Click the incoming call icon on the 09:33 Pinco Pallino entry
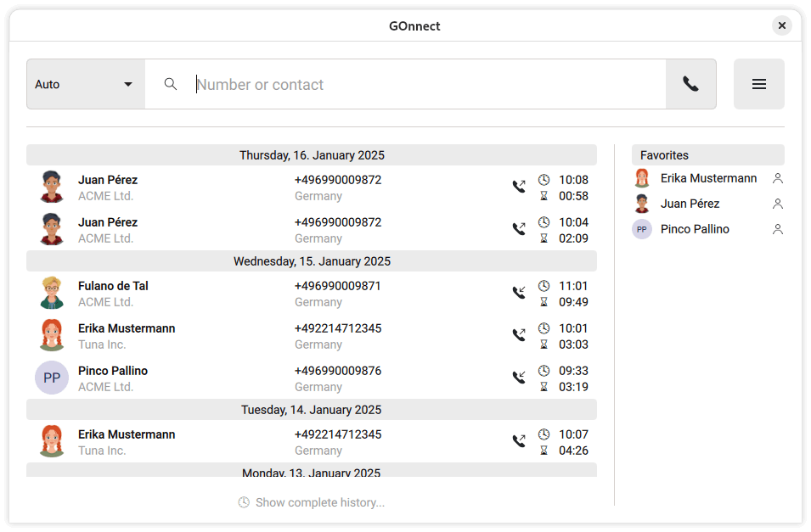 pos(519,378)
